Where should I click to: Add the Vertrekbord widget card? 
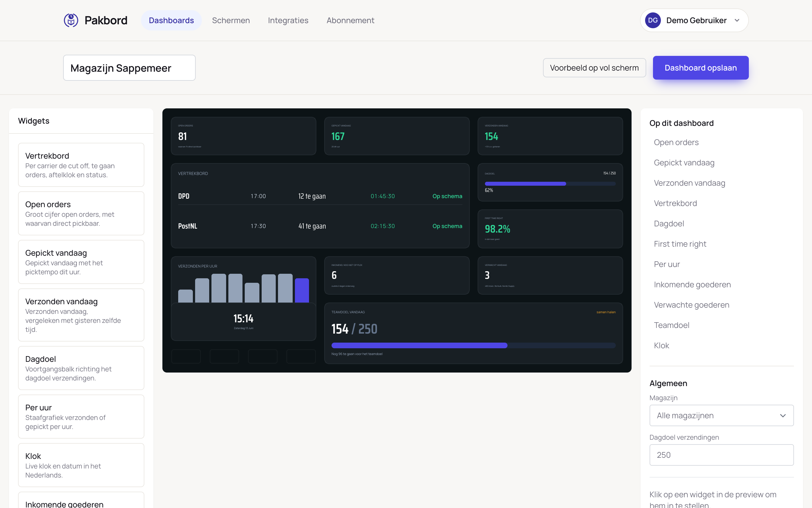(x=81, y=165)
